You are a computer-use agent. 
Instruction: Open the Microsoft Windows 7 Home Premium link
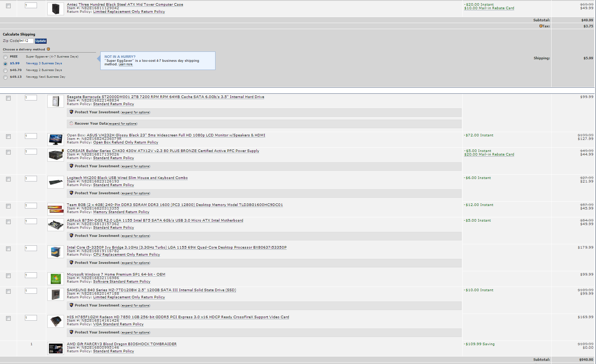tap(116, 275)
